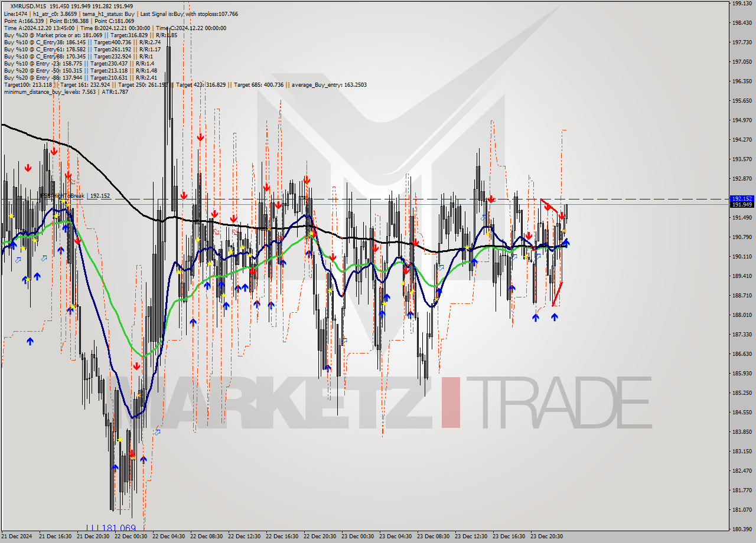The height and width of the screenshot is (543, 756).
Task: Select the 'Last Signal is:Buy' info line
Action: pos(120,14)
